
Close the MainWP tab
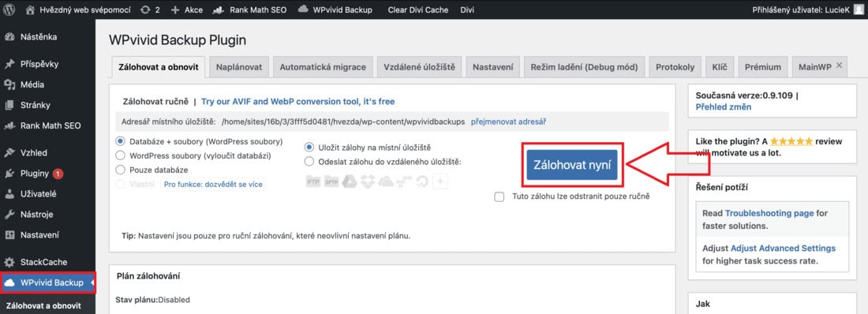coord(839,65)
